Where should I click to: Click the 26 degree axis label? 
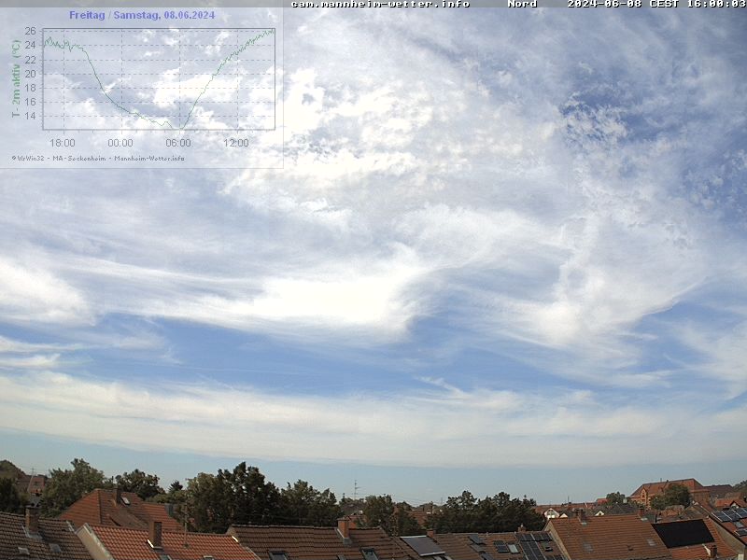tap(30, 32)
